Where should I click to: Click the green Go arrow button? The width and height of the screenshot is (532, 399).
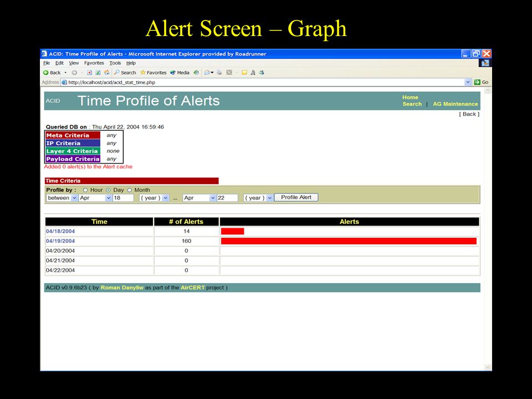pos(477,82)
